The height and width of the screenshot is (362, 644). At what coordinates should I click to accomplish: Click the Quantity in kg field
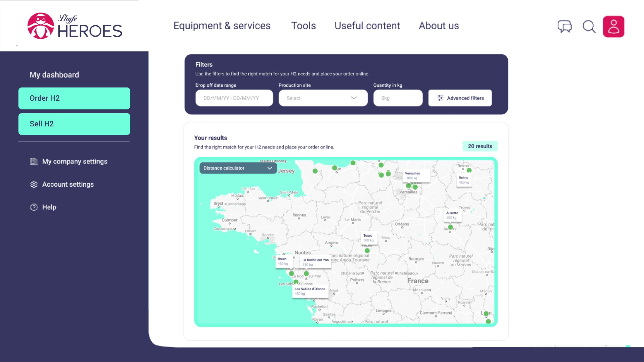398,98
